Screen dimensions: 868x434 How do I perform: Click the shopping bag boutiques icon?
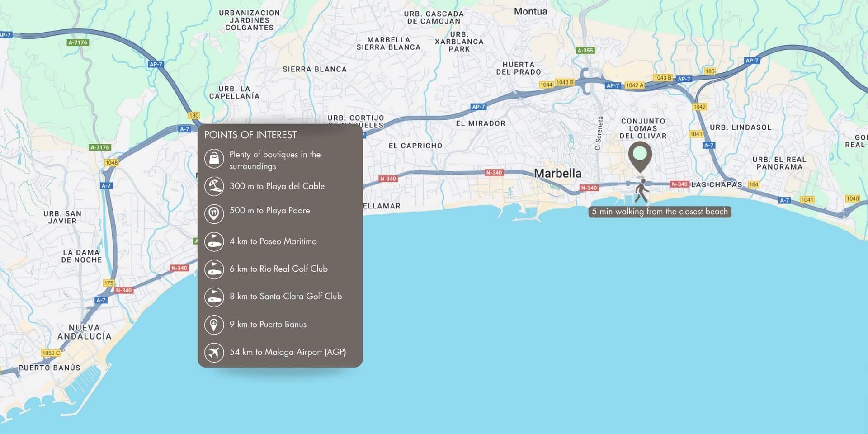(215, 159)
